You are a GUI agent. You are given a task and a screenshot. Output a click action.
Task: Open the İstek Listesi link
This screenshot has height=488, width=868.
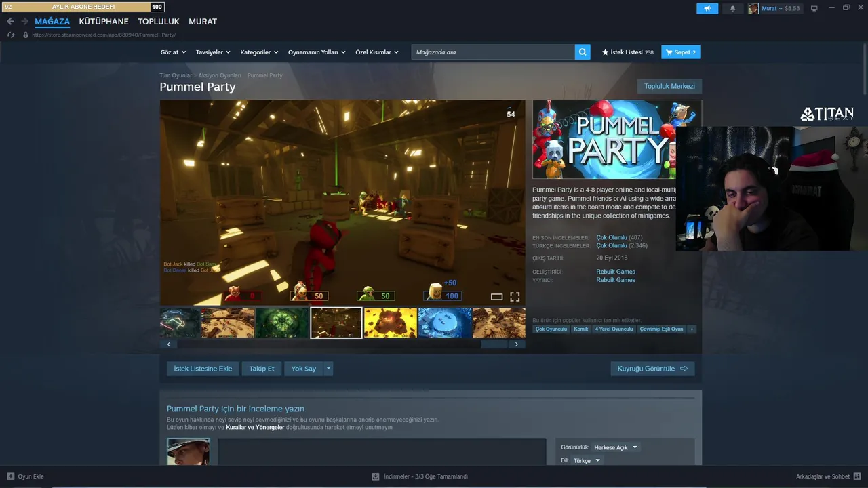click(627, 52)
